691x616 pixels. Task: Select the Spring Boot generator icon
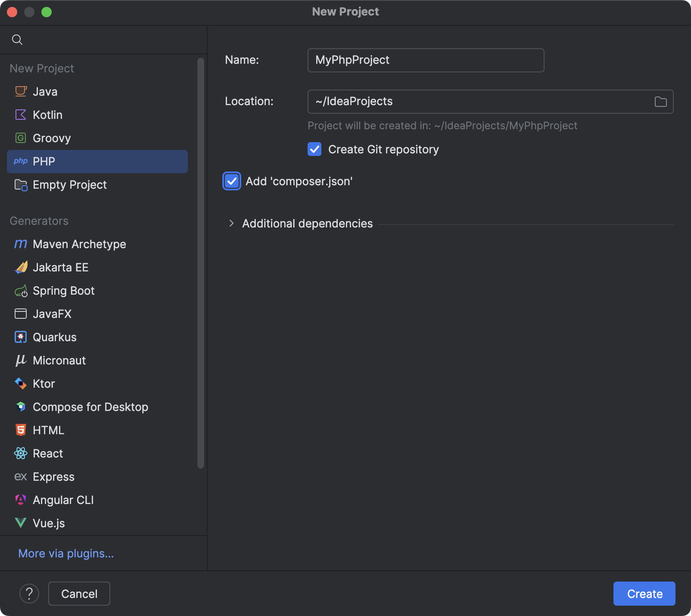click(x=20, y=291)
